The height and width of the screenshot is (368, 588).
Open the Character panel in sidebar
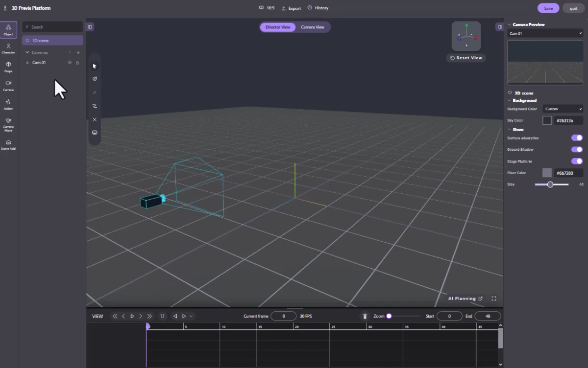(8, 48)
